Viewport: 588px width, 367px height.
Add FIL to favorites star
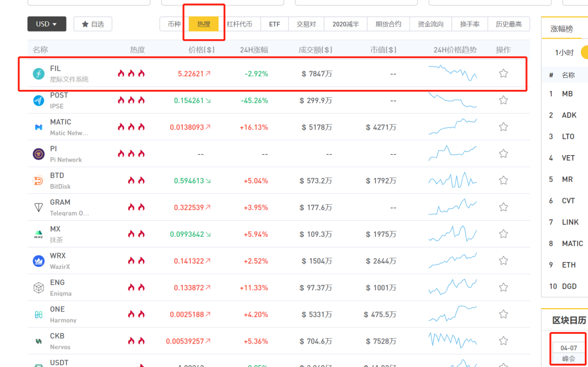pyautogui.click(x=504, y=74)
